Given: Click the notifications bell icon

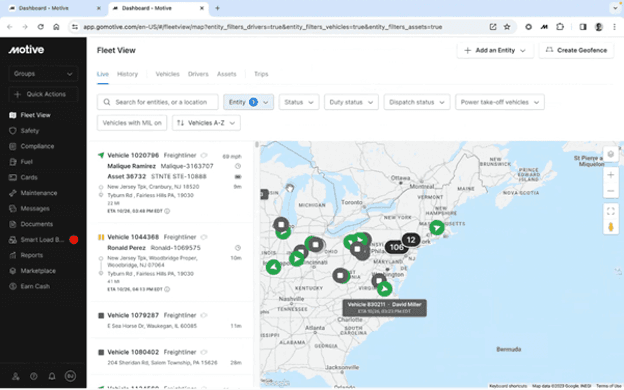Looking at the screenshot, I should pos(52,376).
